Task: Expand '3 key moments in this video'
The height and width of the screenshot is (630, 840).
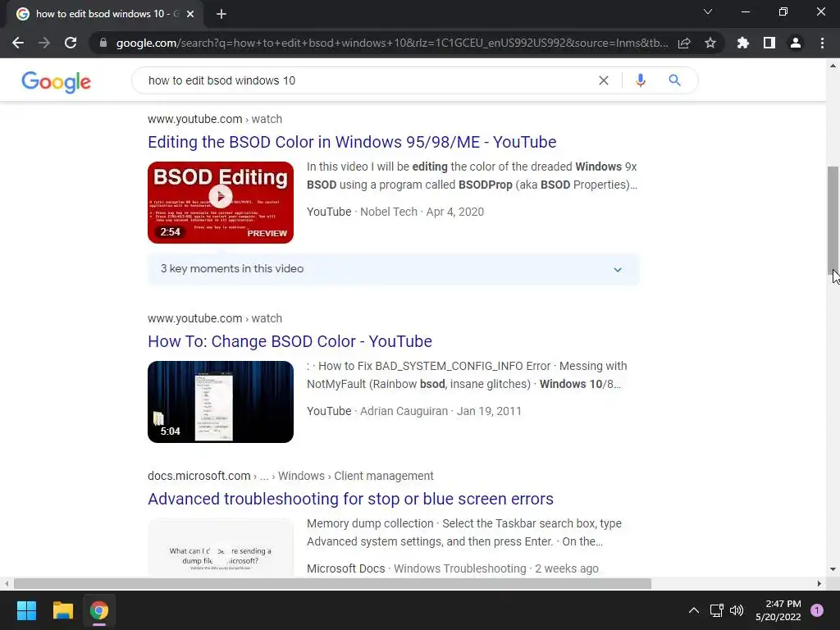Action: 393,269
